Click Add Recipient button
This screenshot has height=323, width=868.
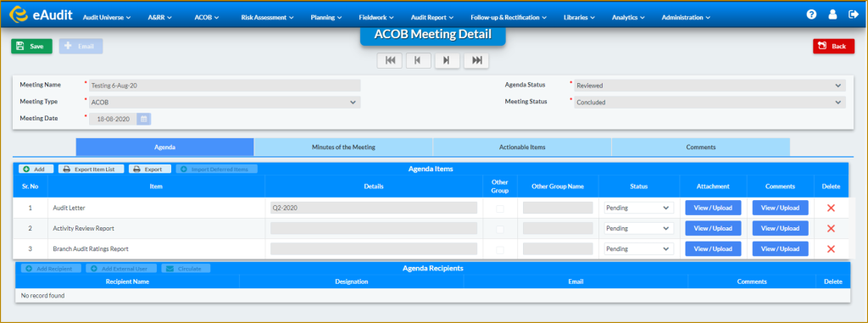pos(52,268)
